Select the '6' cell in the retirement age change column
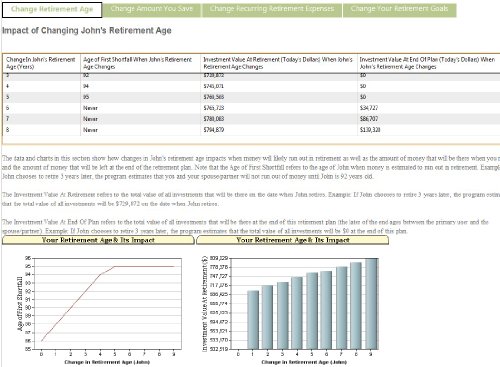Viewport: 500px width, 367px height. [42, 108]
